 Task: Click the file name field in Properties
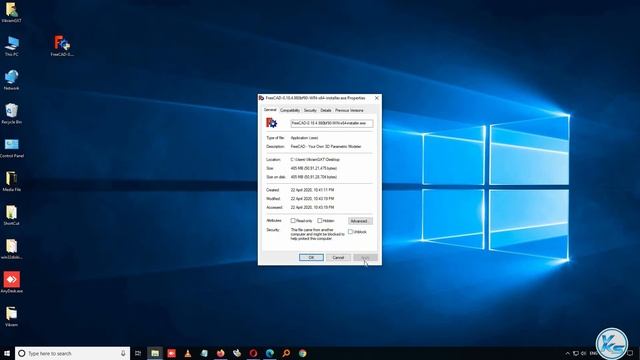click(332, 123)
